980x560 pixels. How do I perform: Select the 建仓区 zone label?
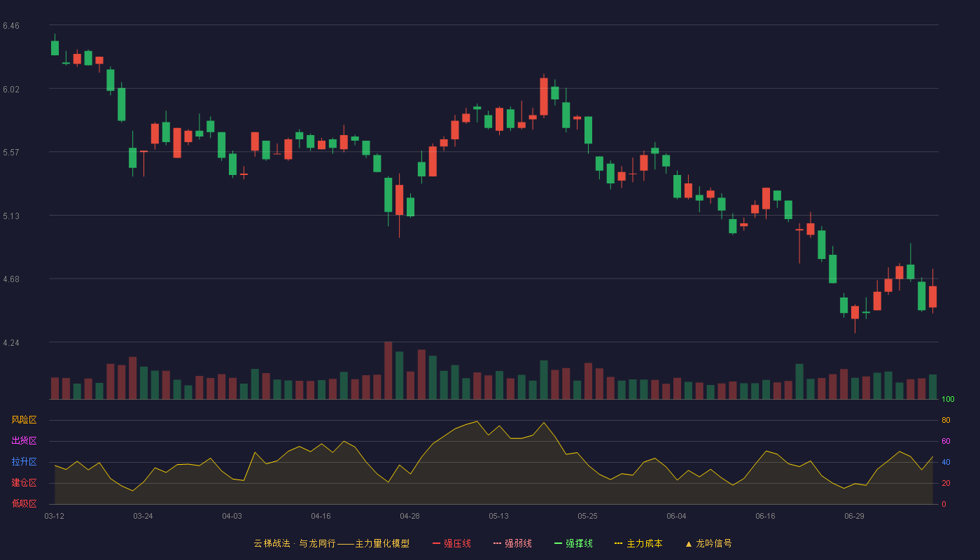point(24,483)
